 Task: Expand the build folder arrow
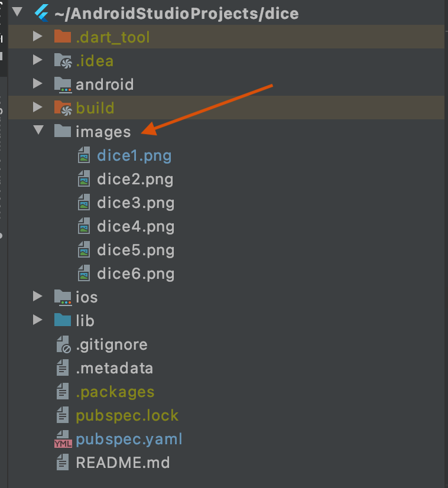[38, 108]
